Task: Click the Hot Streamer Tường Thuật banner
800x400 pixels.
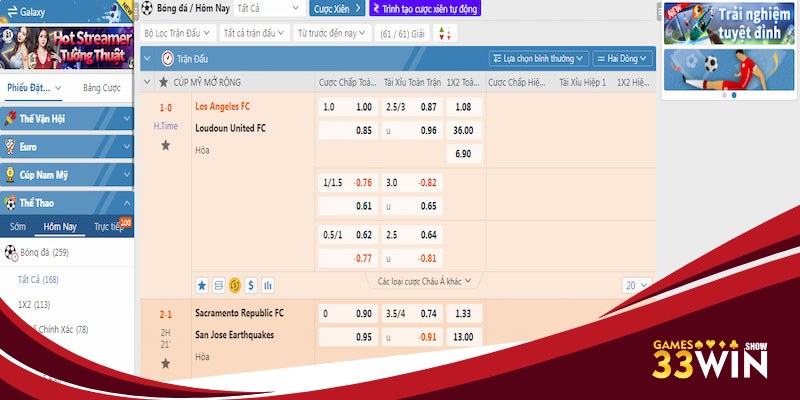Action: coord(67,47)
